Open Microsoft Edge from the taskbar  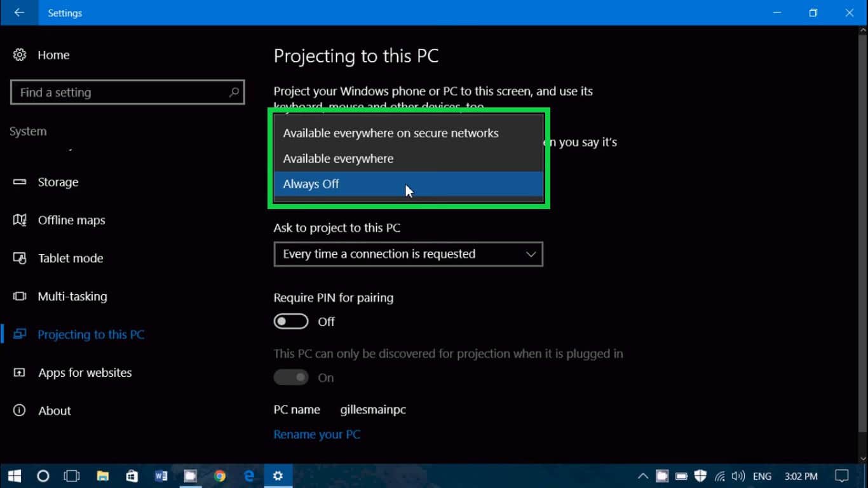tap(249, 476)
